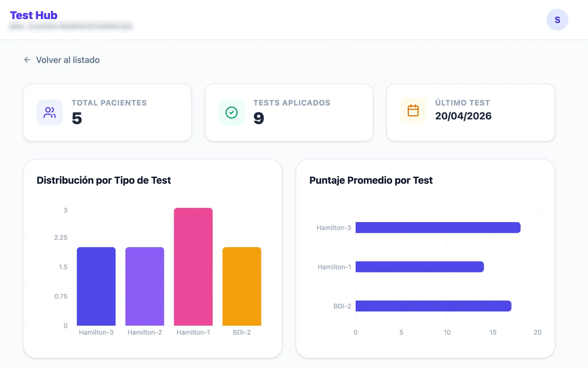Click the total patients value 5
Screen dimensions: 588x369
[77, 118]
